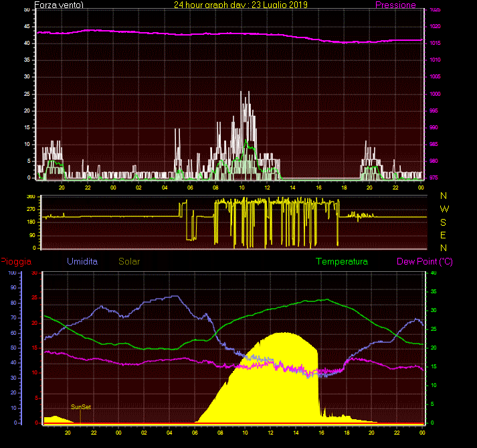Image resolution: width=477 pixels, height=448 pixels.
Task: Click the '90' wind direction axis value
Action: click(x=32, y=236)
